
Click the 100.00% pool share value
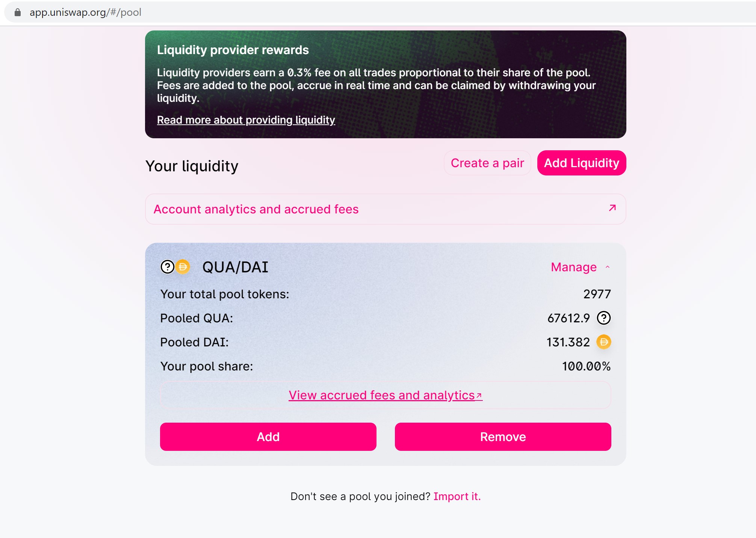pos(586,366)
